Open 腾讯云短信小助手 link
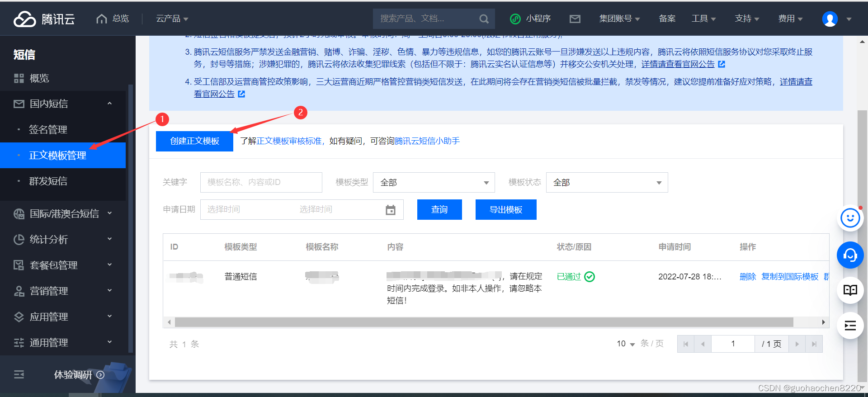 (427, 141)
